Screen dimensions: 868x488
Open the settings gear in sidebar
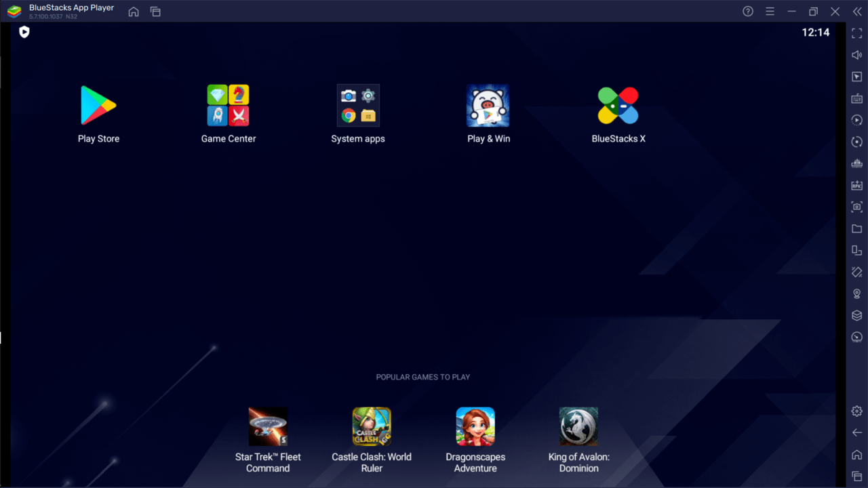[x=857, y=411]
